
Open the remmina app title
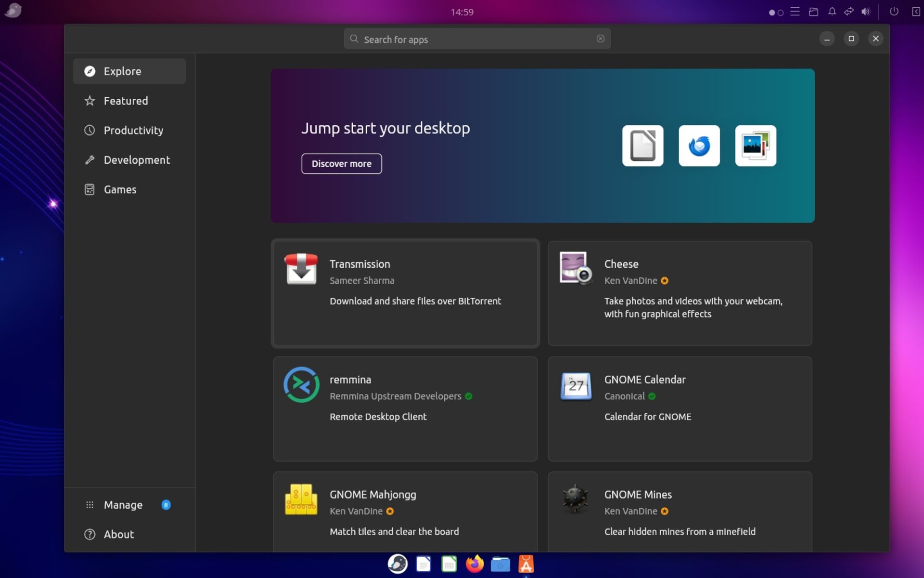coord(350,380)
